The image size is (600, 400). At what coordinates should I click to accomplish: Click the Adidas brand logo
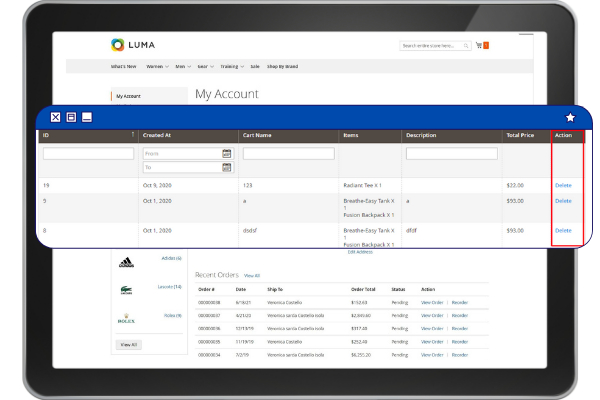tap(127, 263)
